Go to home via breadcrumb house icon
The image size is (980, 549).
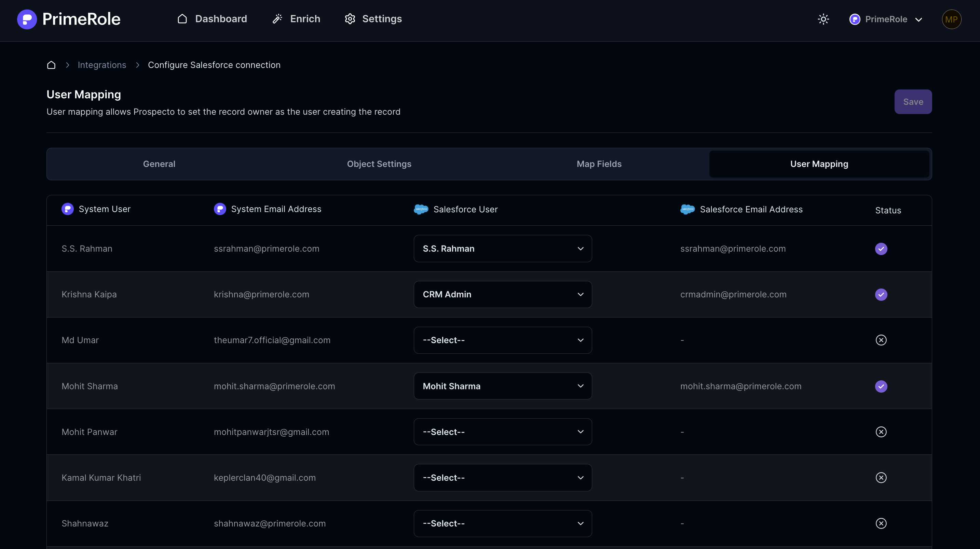click(51, 65)
